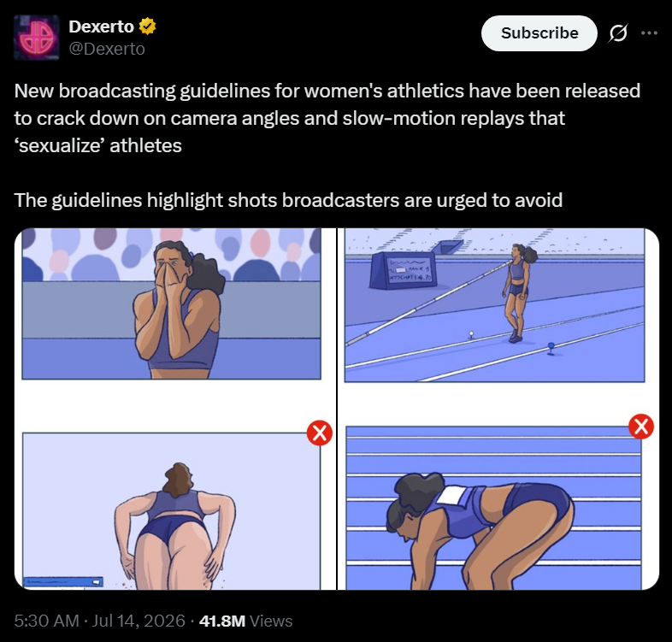672x642 pixels.
Task: Click the Subscribe button
Action: coord(539,33)
